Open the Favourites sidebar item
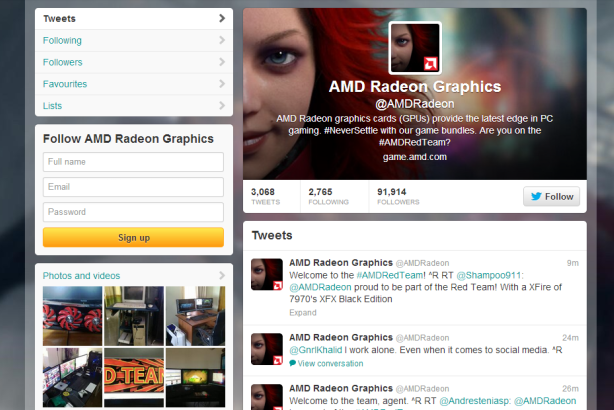 [134, 84]
